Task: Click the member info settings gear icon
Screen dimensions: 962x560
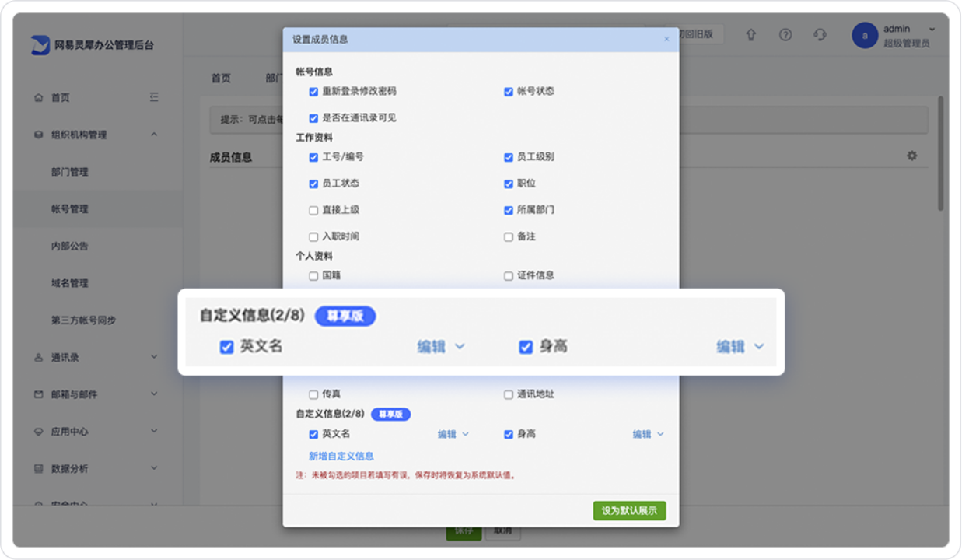Action: tap(911, 156)
